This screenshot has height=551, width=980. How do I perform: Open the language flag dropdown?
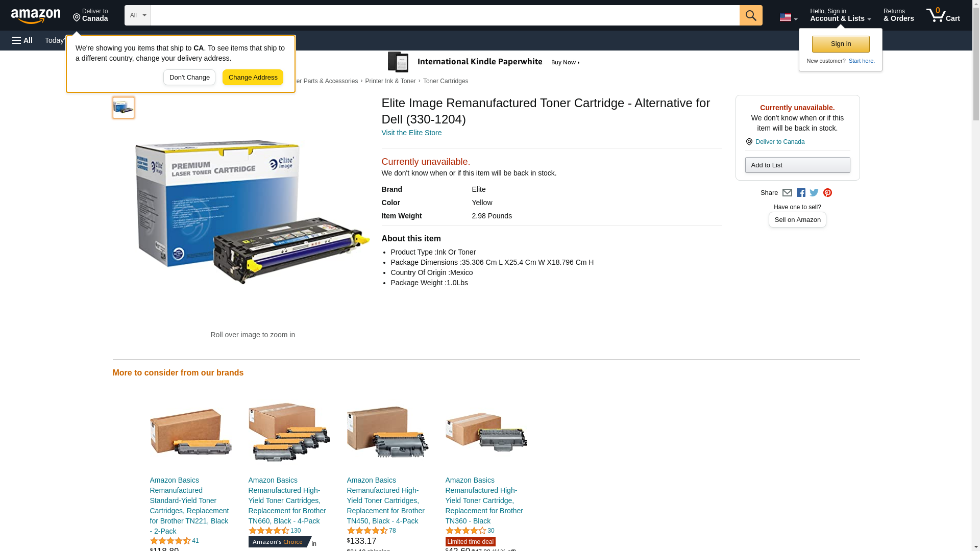789,17
